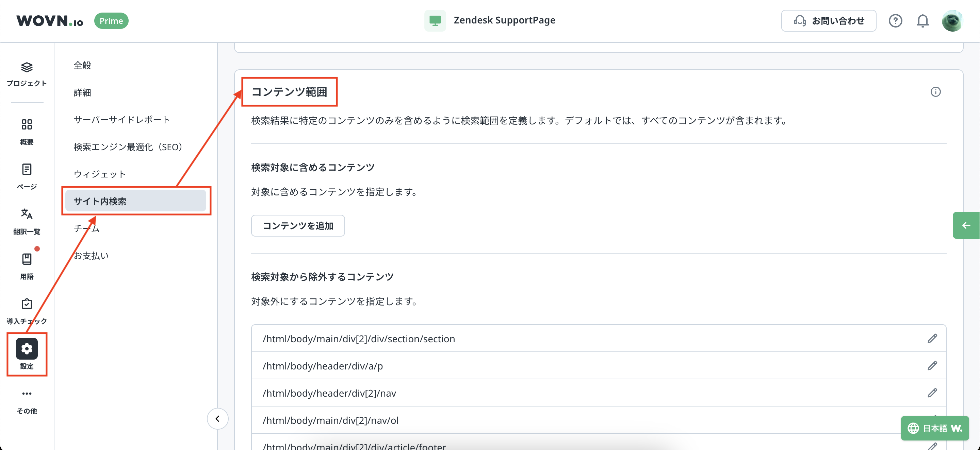980x450 pixels.
Task: Edit the /html/body/header/div/a/p entry pencil
Action: point(932,366)
